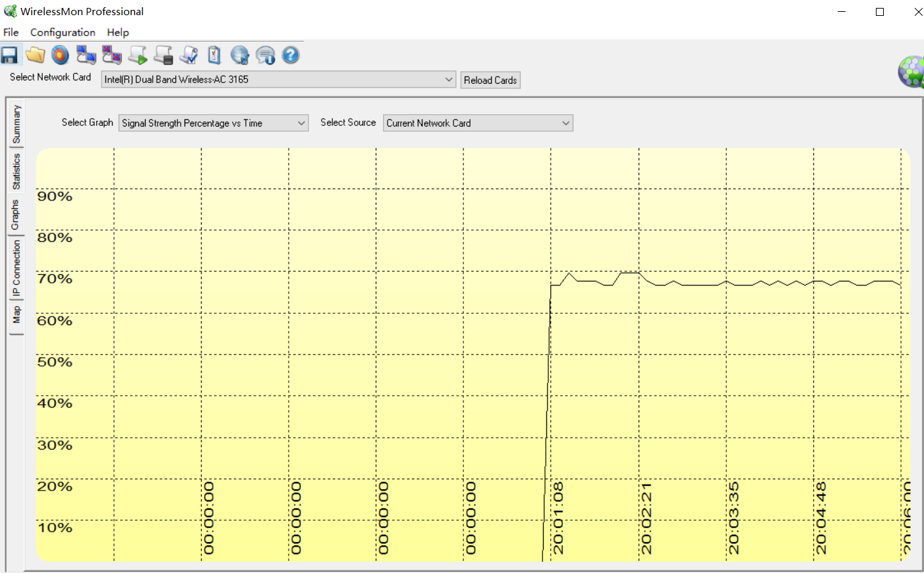
Task: Open the Configuration menu
Action: pyautogui.click(x=63, y=32)
